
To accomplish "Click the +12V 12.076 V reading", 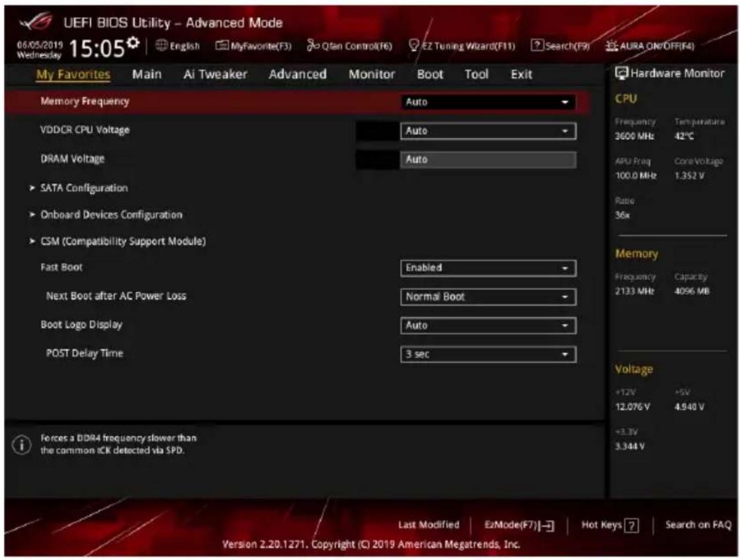I will [632, 407].
